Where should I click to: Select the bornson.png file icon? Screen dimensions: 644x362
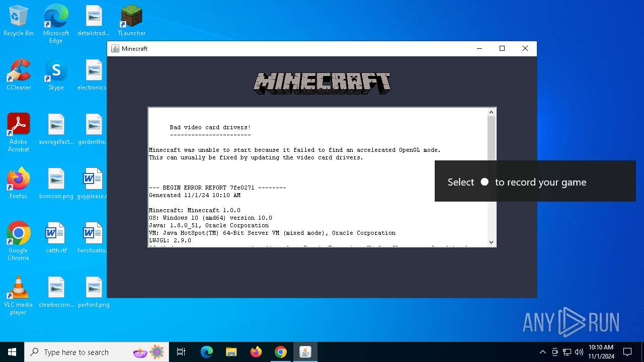tap(56, 184)
